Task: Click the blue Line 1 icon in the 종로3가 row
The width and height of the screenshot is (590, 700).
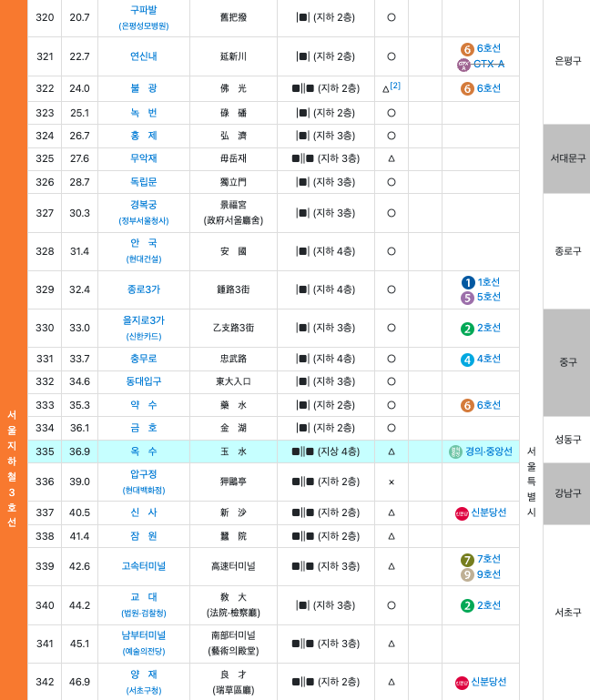Action: click(x=468, y=282)
